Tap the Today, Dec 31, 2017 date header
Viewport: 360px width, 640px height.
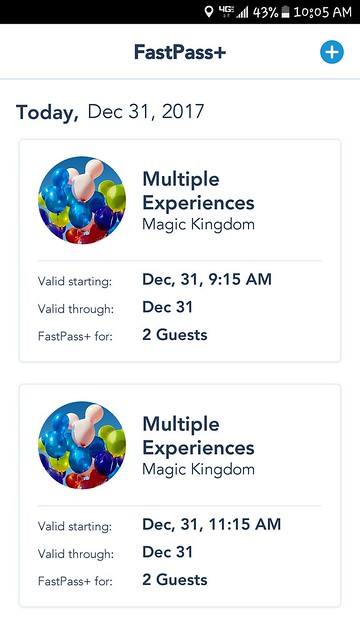coord(110,112)
